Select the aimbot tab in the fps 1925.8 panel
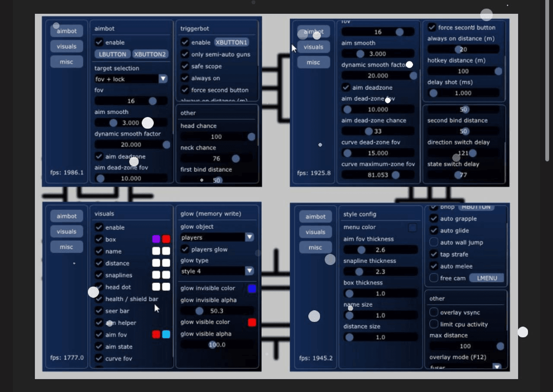Image resolution: width=553 pixels, height=392 pixels. tap(314, 32)
